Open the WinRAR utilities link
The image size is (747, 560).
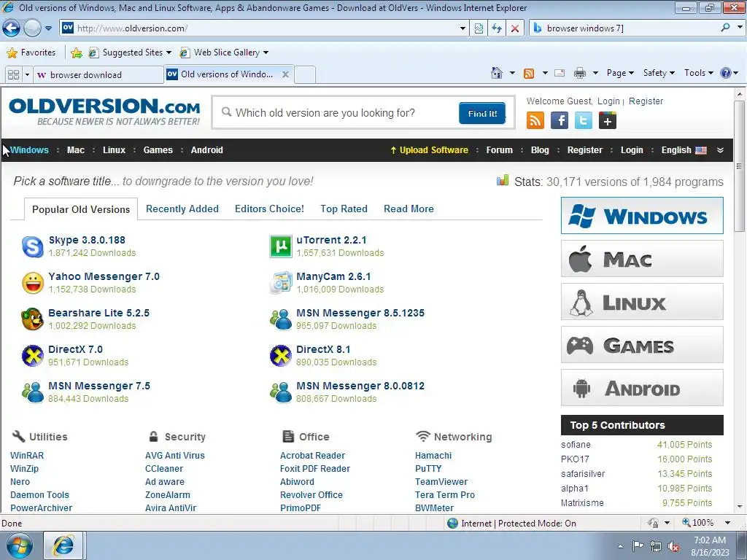pyautogui.click(x=27, y=456)
